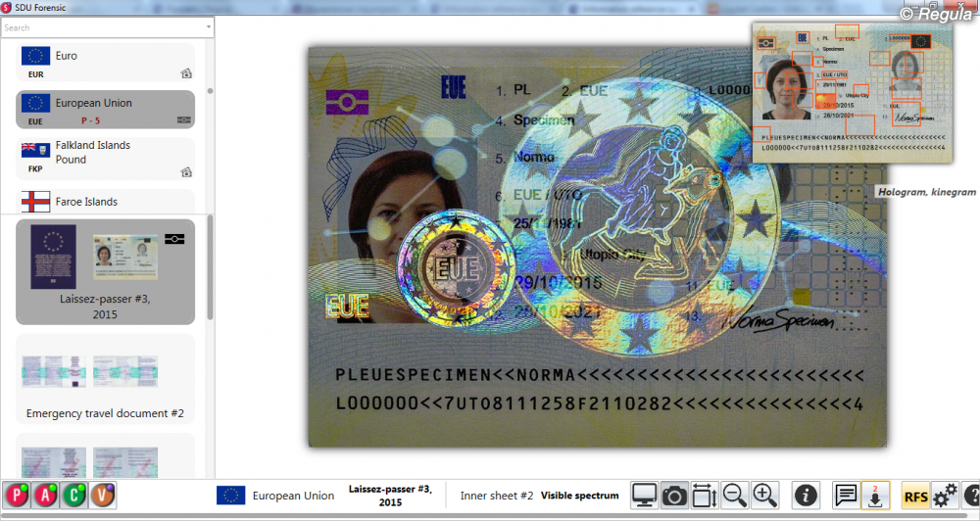Click the fit-image-to-height icon
Image resolution: width=980 pixels, height=521 pixels.
(705, 496)
